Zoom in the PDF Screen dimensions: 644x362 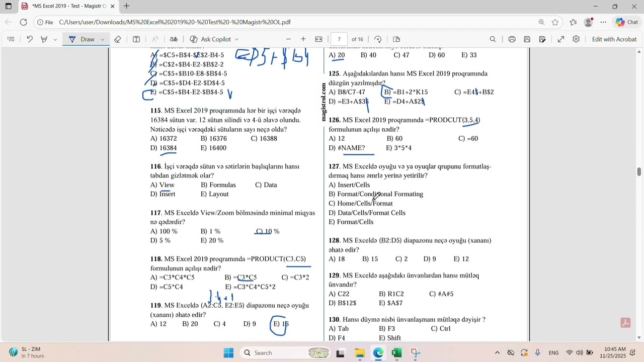tap(303, 39)
